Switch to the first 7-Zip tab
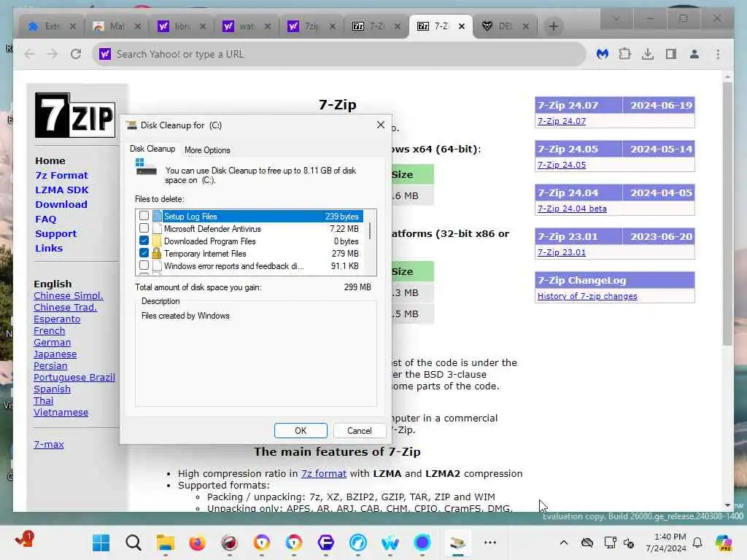This screenshot has height=560, width=747. (376, 26)
